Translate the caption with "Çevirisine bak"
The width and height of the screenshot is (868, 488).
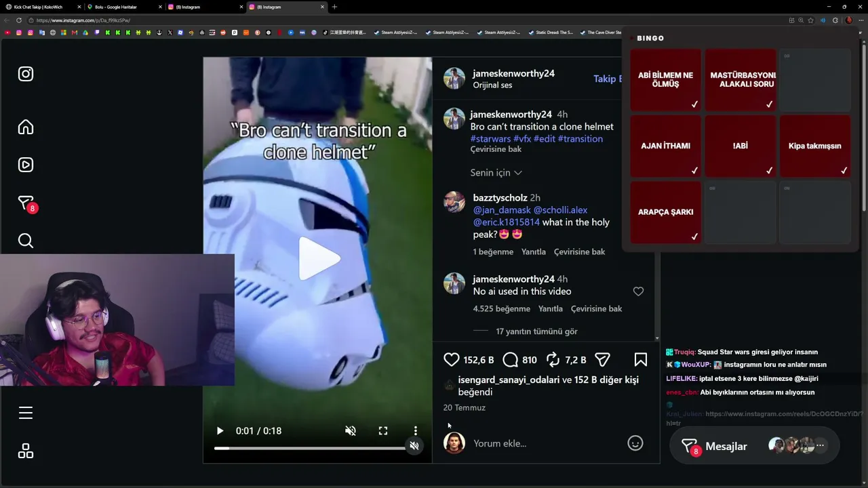click(x=496, y=149)
